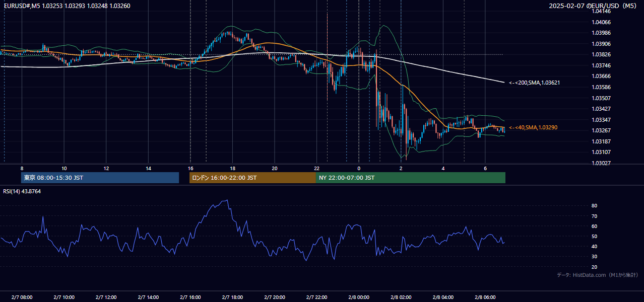Click hour label 22 under the price chart
This screenshot has height=302, width=644.
[x=316, y=168]
